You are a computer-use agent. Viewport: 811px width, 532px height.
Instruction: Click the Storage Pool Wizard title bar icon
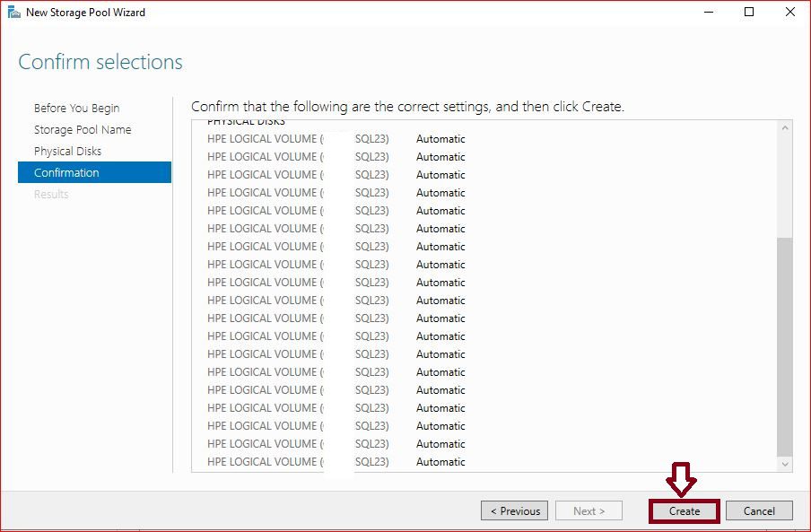point(14,13)
